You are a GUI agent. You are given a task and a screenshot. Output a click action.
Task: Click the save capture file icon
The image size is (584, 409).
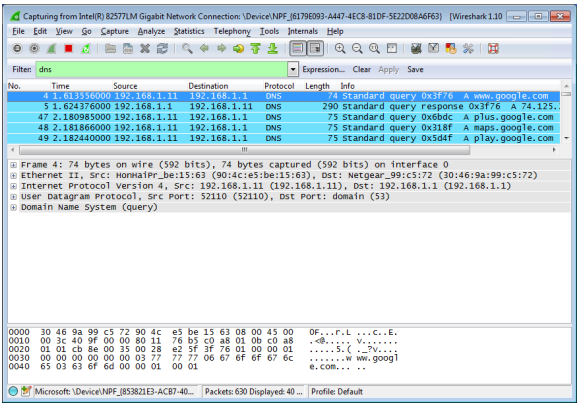pos(128,49)
